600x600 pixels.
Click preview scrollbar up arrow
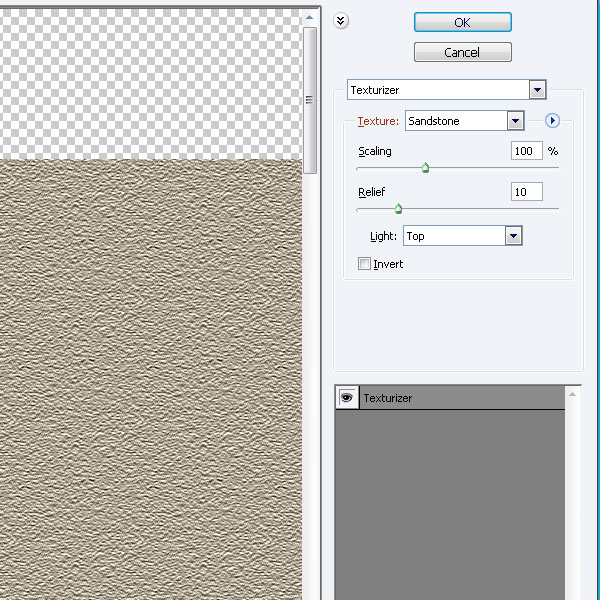point(309,18)
